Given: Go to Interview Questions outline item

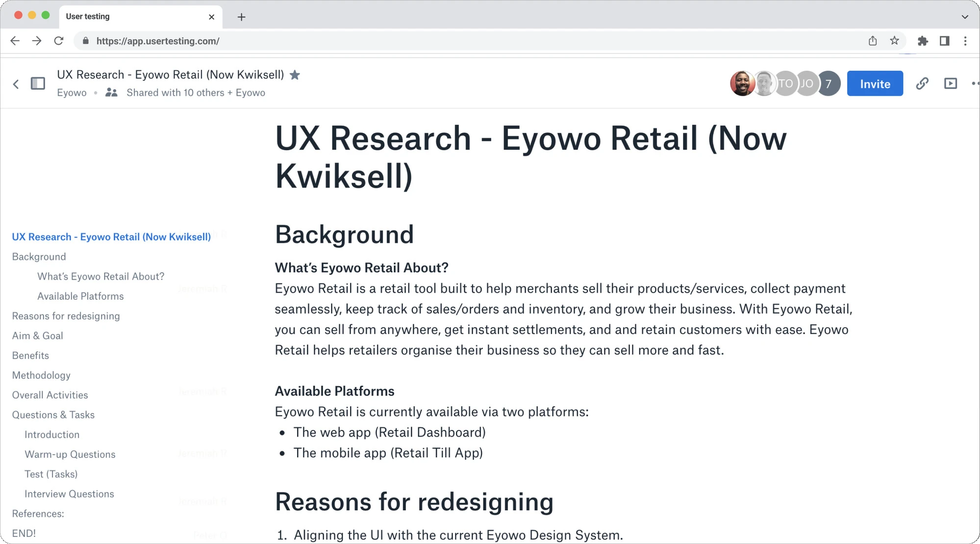Looking at the screenshot, I should pyautogui.click(x=69, y=493).
